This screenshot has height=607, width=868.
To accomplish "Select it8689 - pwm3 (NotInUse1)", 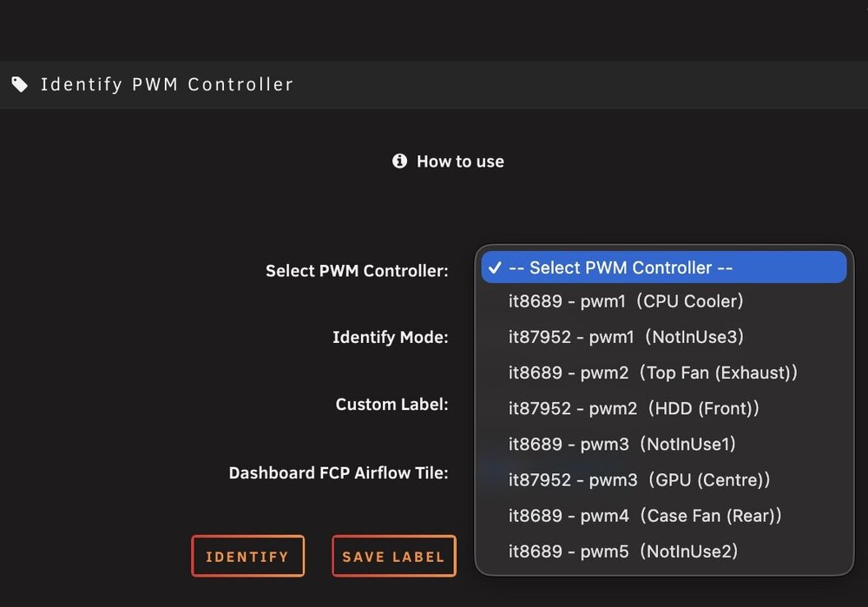I will pyautogui.click(x=664, y=444).
